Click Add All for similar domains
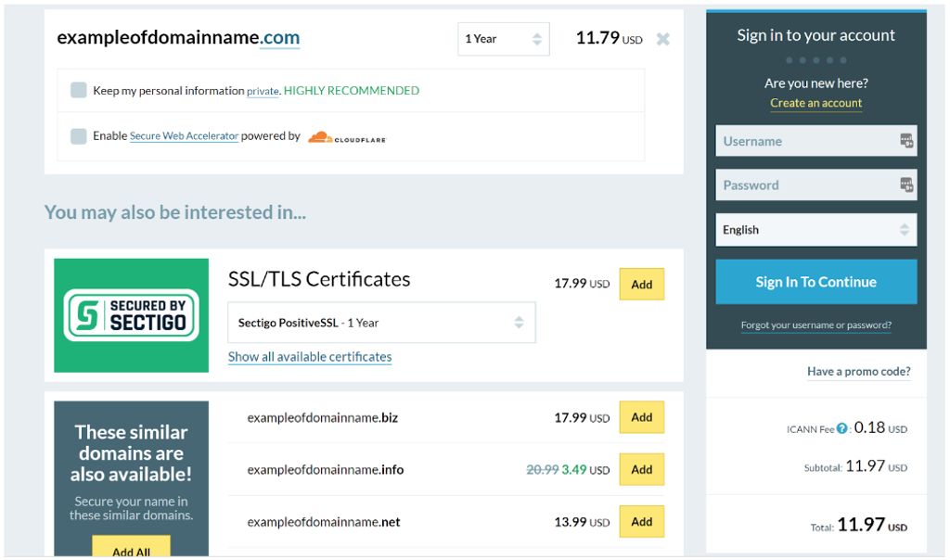The width and height of the screenshot is (950, 560). [x=131, y=551]
